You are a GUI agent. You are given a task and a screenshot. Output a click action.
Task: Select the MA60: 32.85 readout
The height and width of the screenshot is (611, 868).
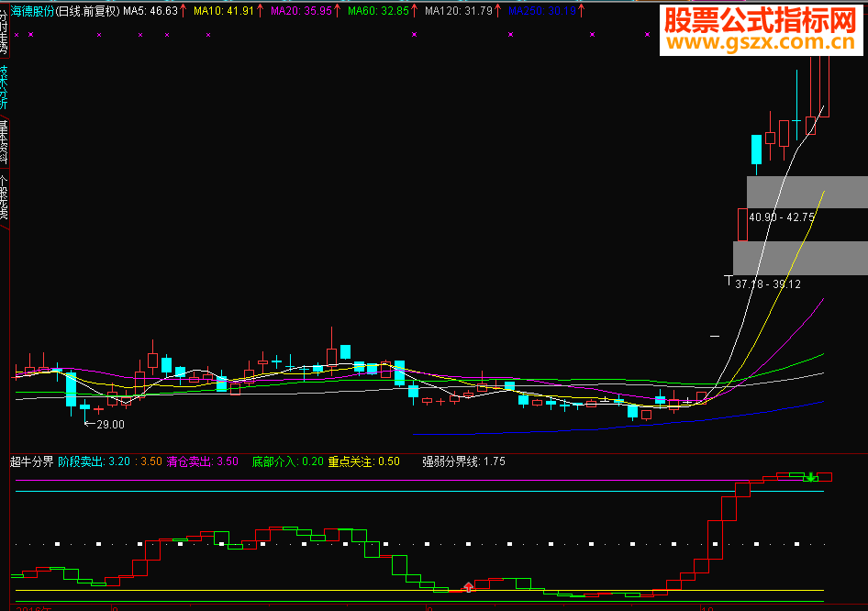click(379, 11)
